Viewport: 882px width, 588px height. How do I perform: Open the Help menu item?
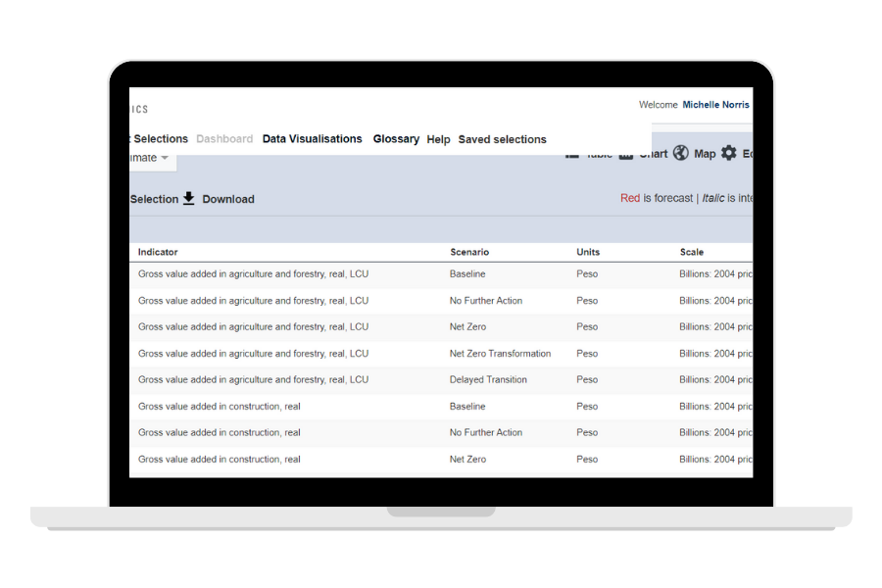(x=438, y=139)
